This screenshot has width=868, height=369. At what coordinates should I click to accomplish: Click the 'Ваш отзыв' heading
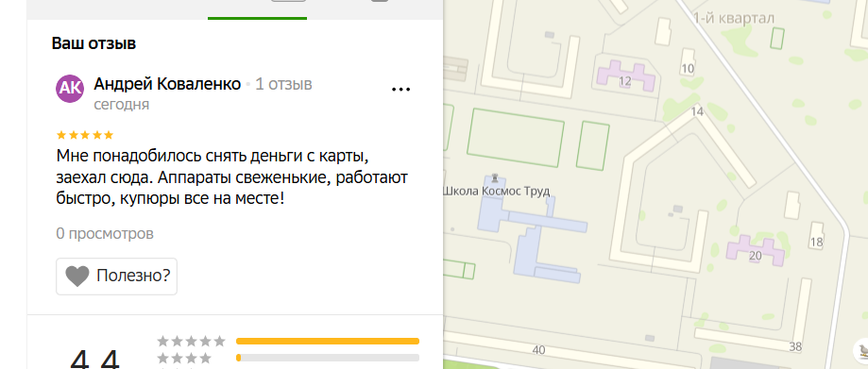[94, 43]
